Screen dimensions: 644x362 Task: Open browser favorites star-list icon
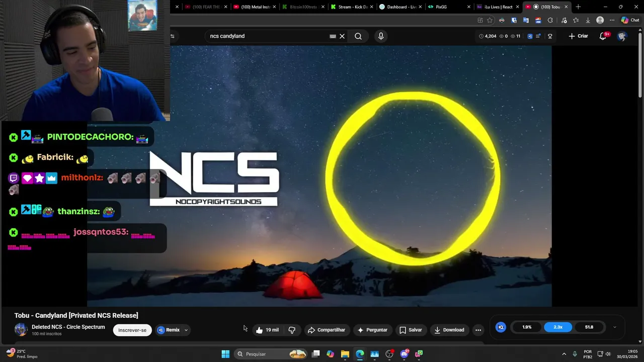point(576,20)
